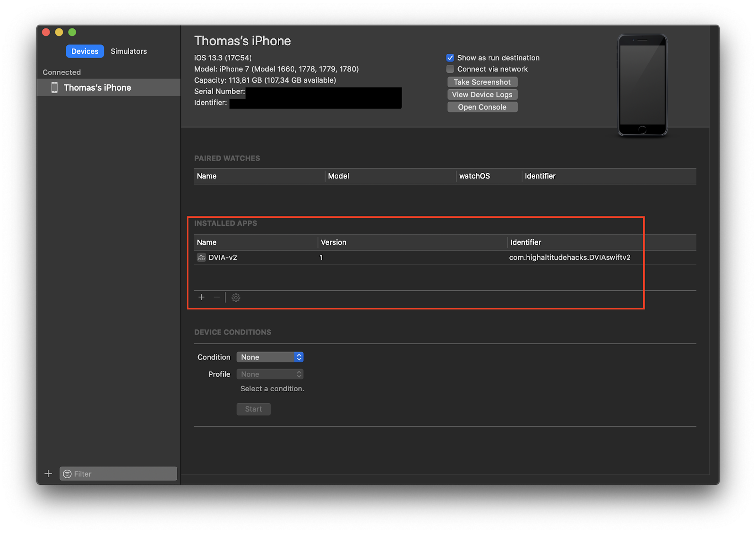Open the Condition dropdown
This screenshot has height=533, width=756.
(x=267, y=357)
